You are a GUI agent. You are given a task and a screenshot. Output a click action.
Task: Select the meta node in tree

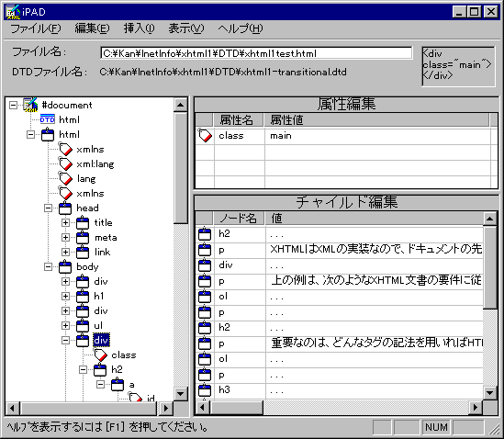click(x=106, y=237)
